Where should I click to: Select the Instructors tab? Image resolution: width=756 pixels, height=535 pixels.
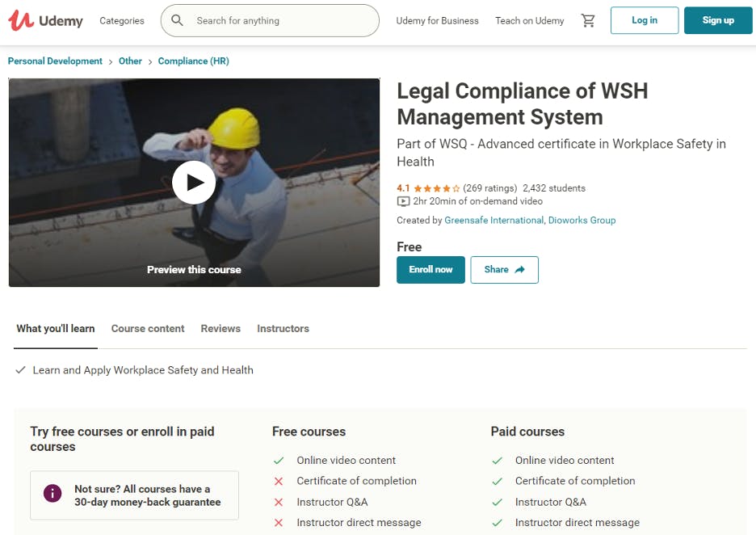[283, 328]
